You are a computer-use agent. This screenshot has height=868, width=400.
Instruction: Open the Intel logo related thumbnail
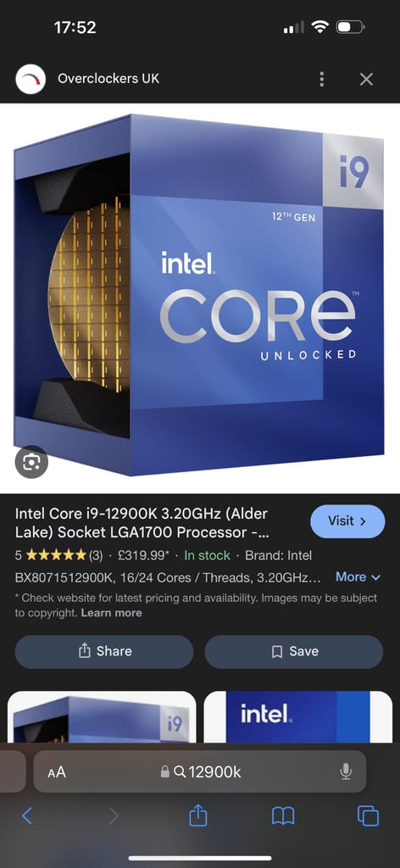pos(298,717)
